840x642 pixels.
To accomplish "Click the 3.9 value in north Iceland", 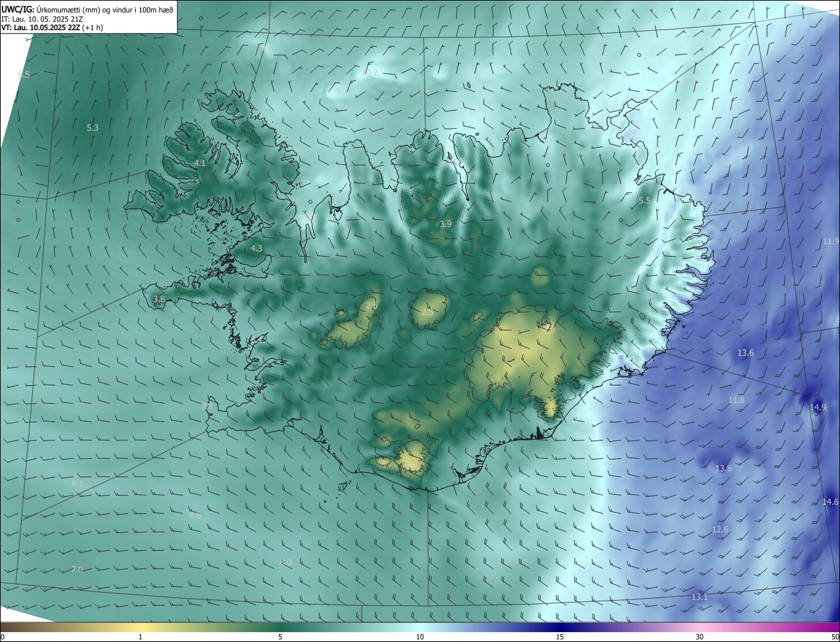I will 446,224.
